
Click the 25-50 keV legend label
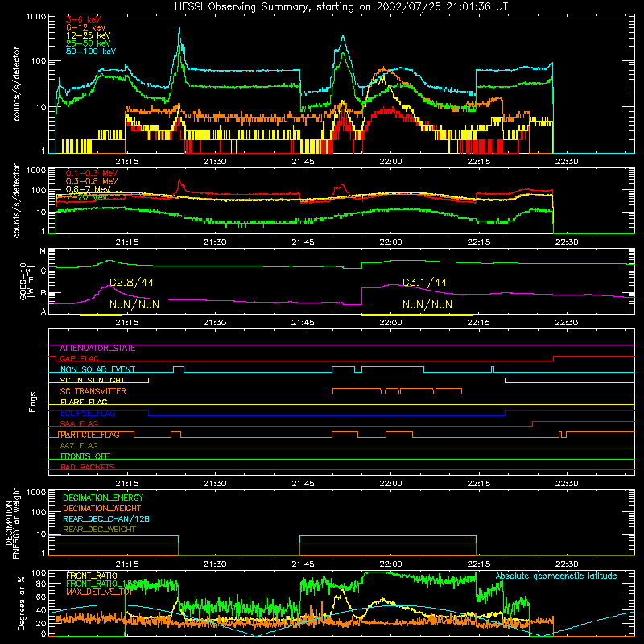(x=89, y=43)
